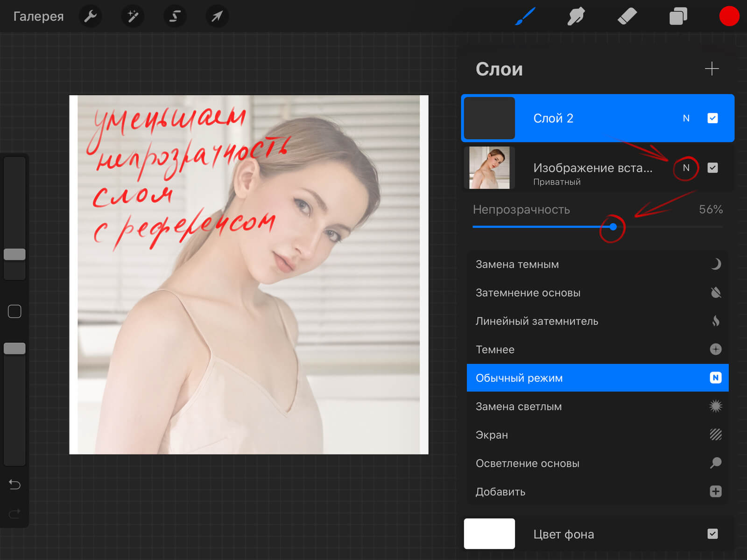Select the Smudge tool

pyautogui.click(x=576, y=16)
